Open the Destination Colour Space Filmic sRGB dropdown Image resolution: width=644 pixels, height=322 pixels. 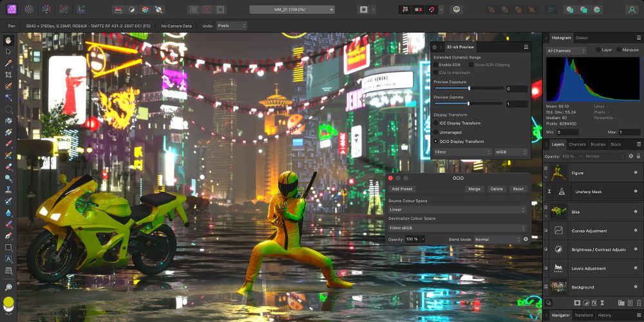[457, 228]
